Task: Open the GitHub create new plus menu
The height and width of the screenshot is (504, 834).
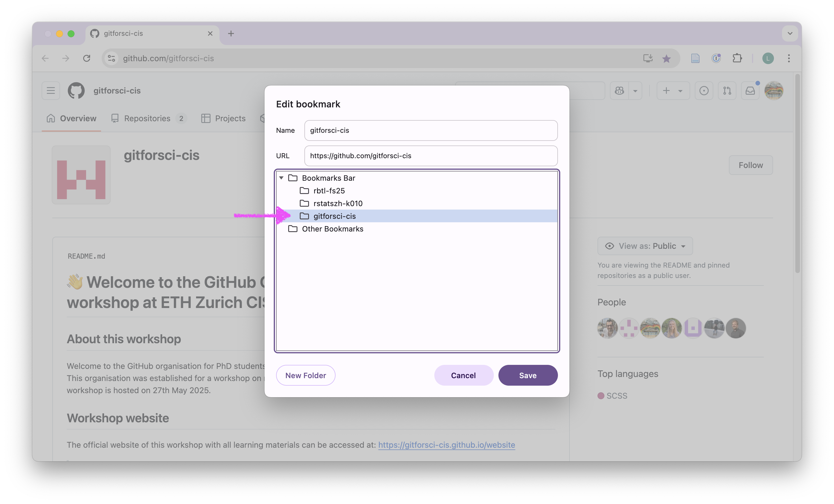Action: (673, 91)
